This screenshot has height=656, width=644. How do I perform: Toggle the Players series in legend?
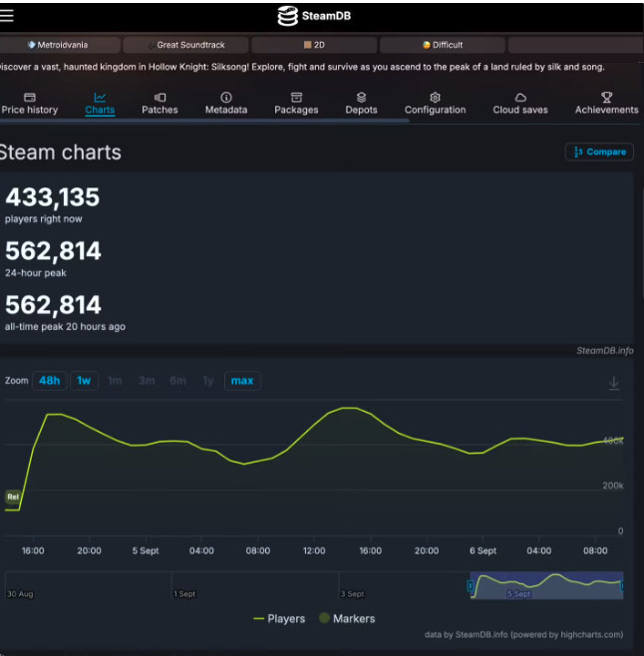tap(279, 619)
